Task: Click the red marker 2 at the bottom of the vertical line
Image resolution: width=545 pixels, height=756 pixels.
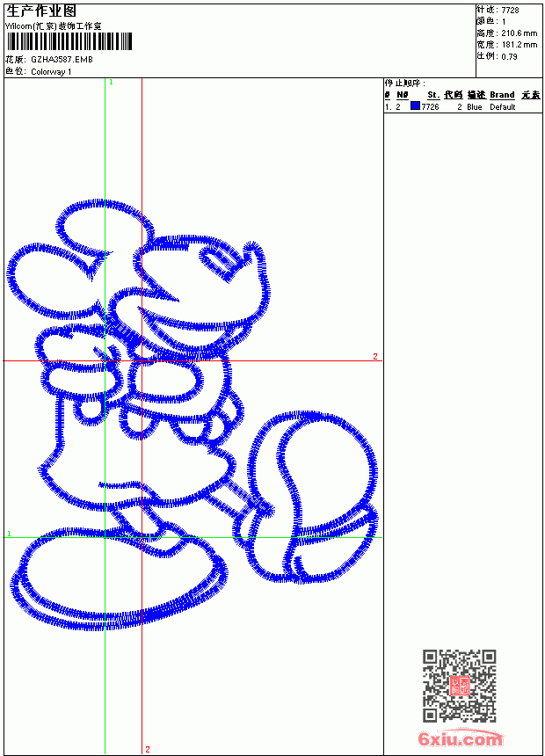Action: coord(148,749)
